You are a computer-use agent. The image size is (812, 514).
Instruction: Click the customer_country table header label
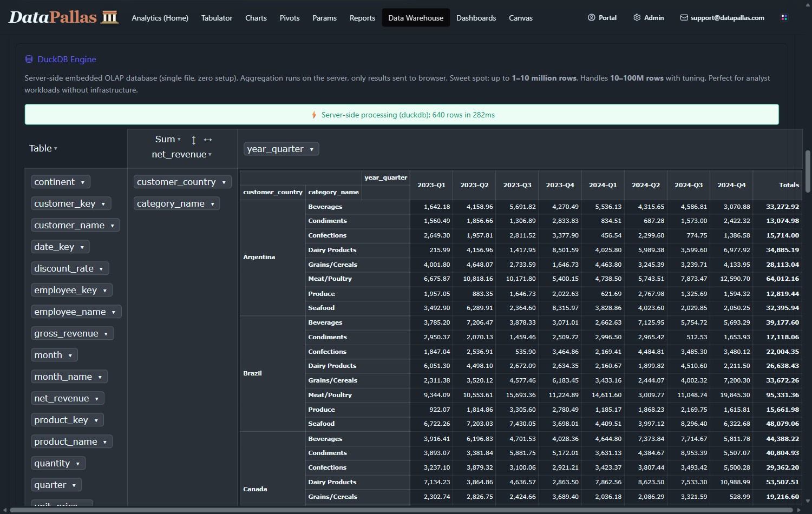click(273, 192)
